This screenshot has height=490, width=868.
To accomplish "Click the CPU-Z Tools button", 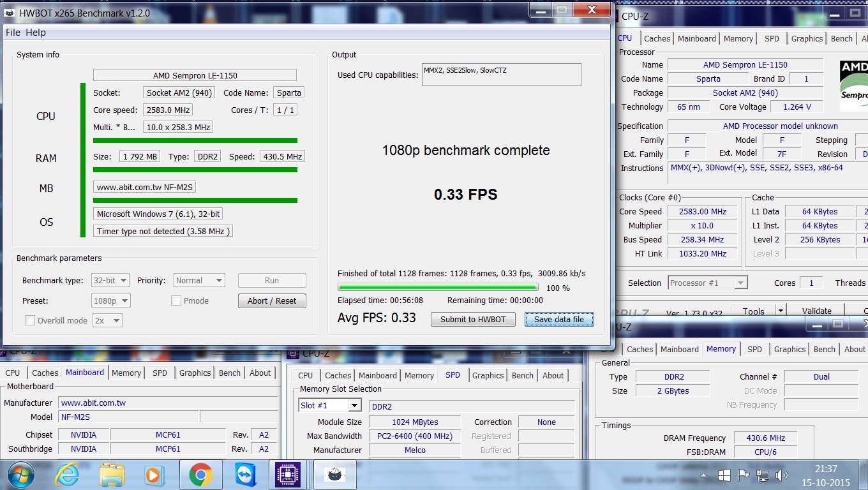I will pos(753,311).
